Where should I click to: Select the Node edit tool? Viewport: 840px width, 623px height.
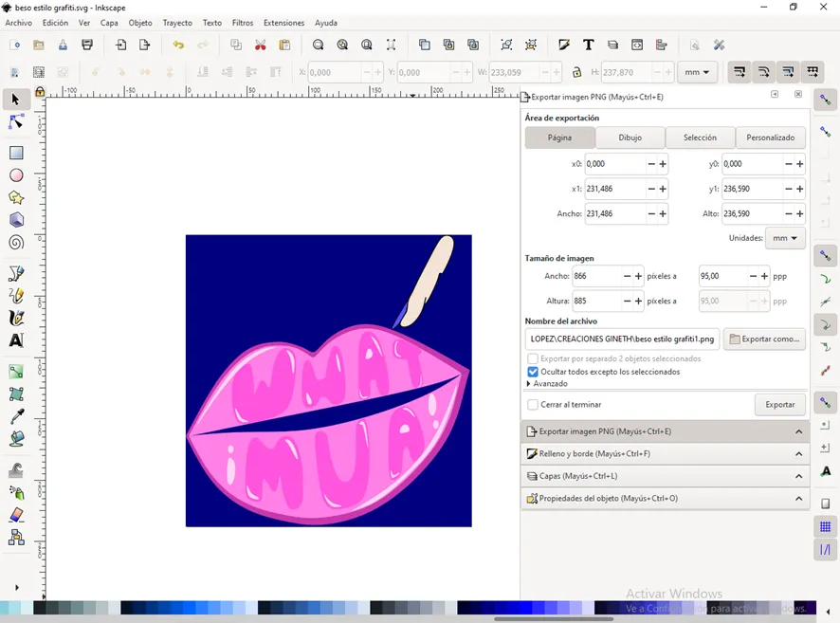click(x=16, y=122)
